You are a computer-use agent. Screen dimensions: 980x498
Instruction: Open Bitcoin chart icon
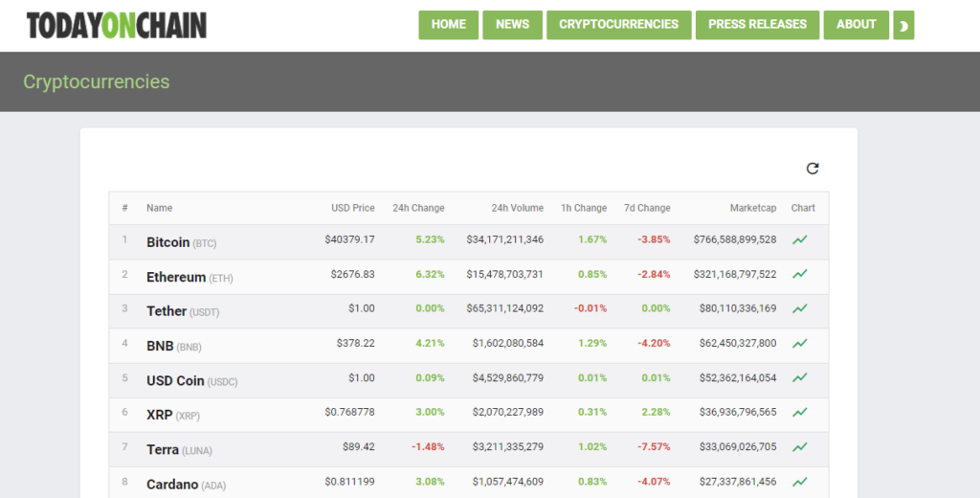tap(799, 239)
